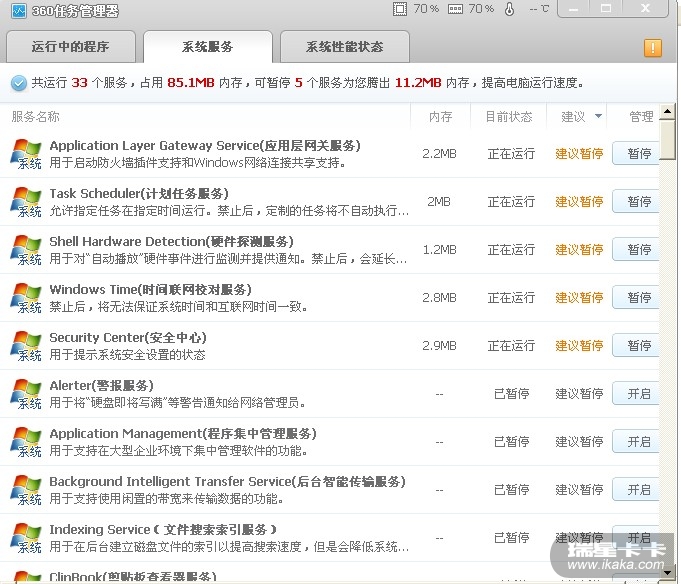Select Task Scheduler(计划任务服务) name text
681x584 pixels.
pyautogui.click(x=139, y=194)
